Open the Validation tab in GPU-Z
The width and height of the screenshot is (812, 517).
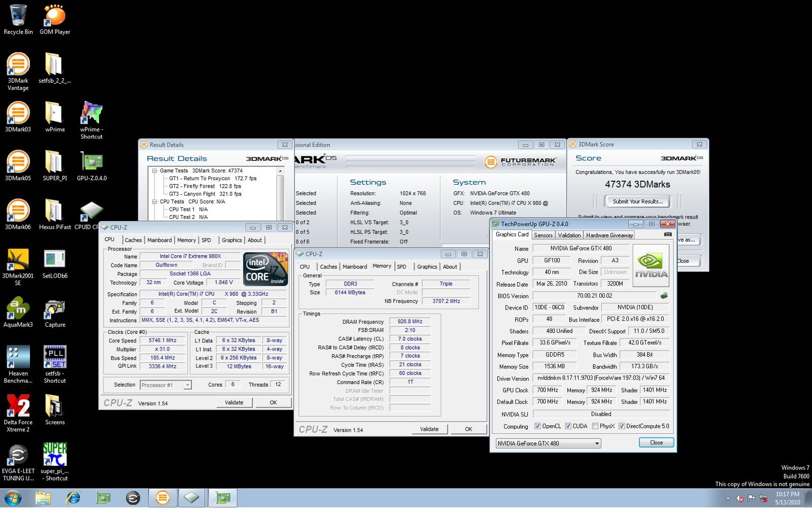pos(569,235)
